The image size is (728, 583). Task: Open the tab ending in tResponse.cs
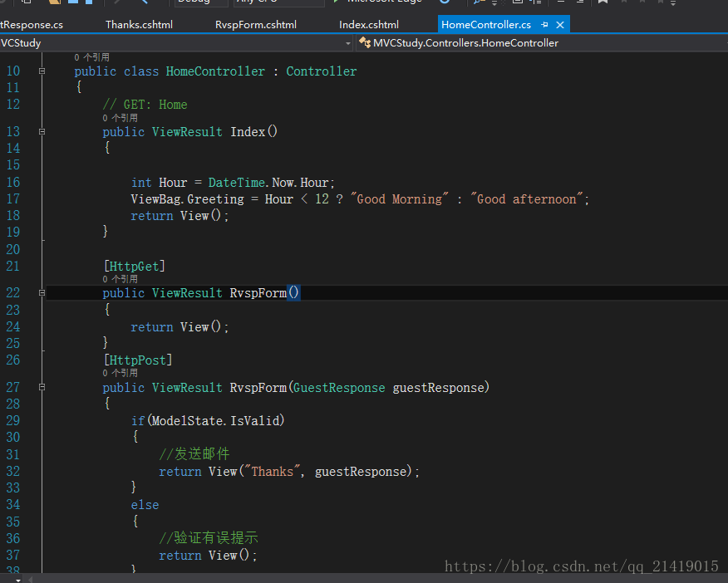tap(31, 25)
